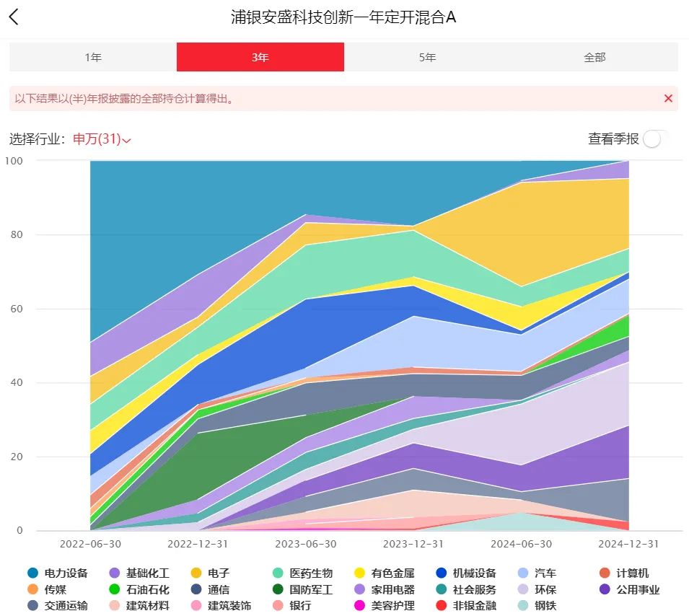Click the 计算机 legend entry
Screen dimensions: 689x616
624,573
